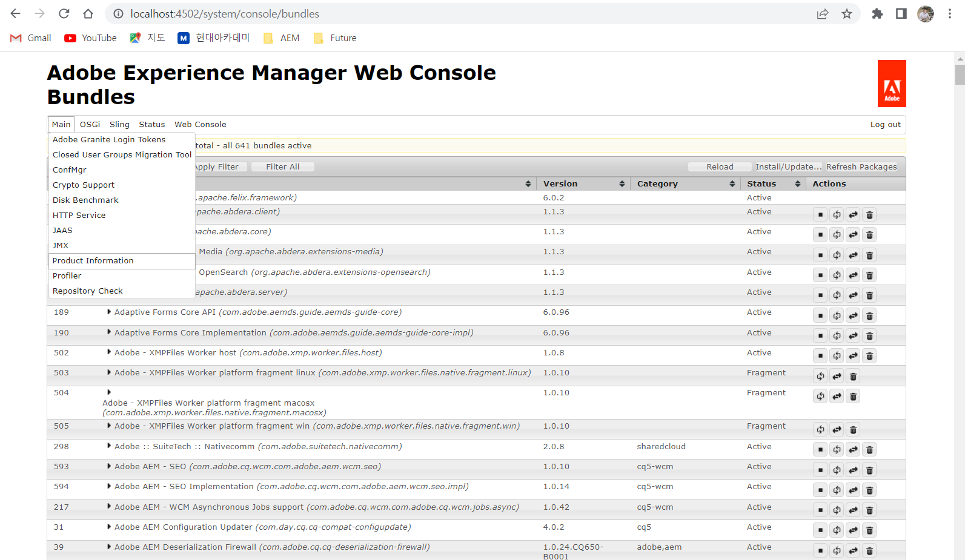965x560 pixels.
Task: Sort bundles by the Category column
Action: point(686,183)
